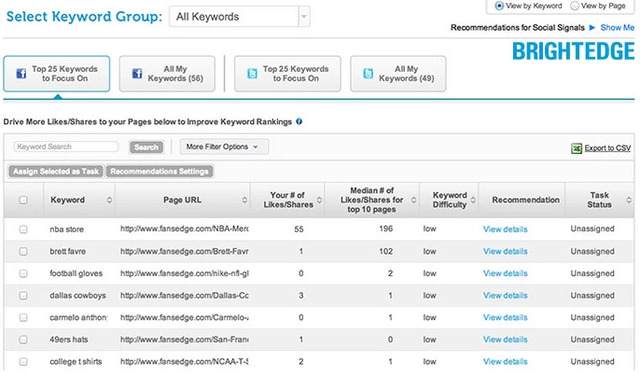Click the football gloves page URL
Screen dimensions: 640x375
click(184, 273)
